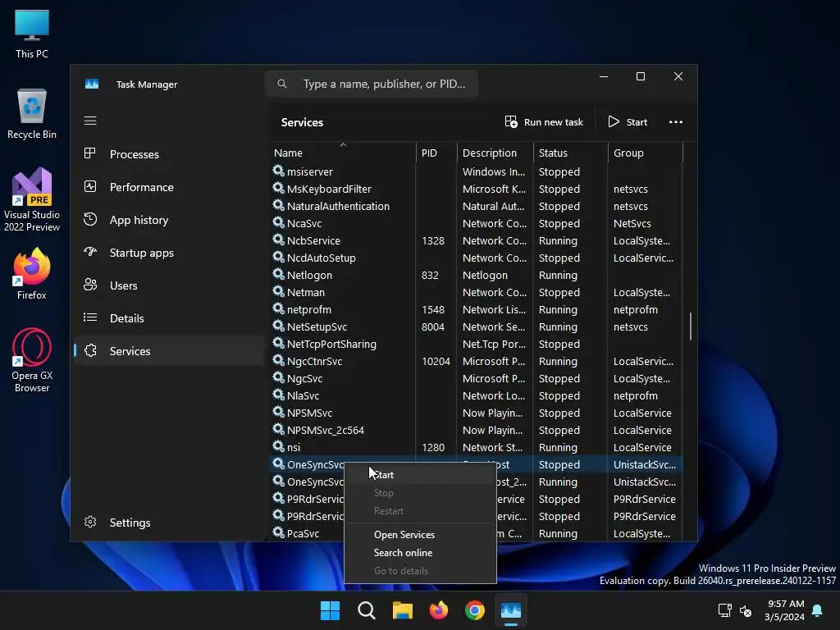Click the services list vertical scrollbar thumb
The width and height of the screenshot is (840, 630).
point(691,326)
